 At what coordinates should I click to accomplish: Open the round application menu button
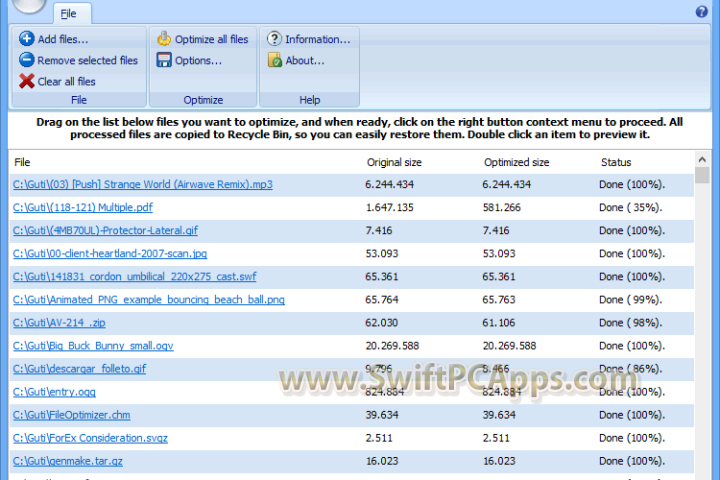click(x=29, y=5)
